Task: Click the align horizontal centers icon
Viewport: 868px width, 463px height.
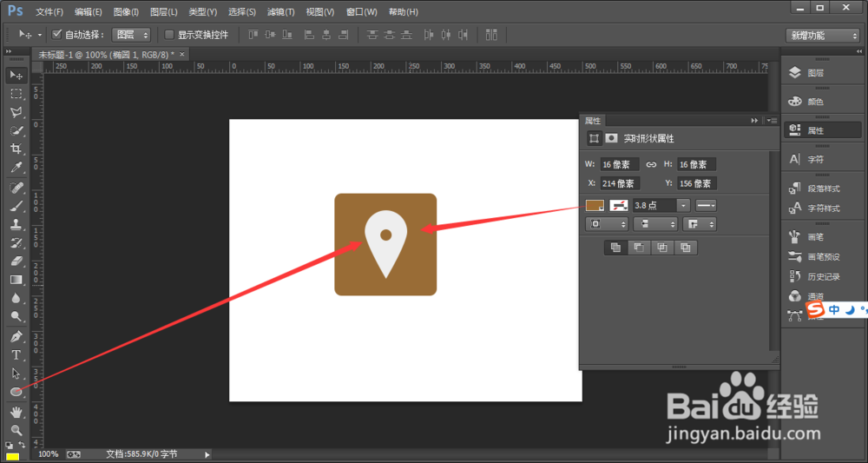Action: click(326, 35)
